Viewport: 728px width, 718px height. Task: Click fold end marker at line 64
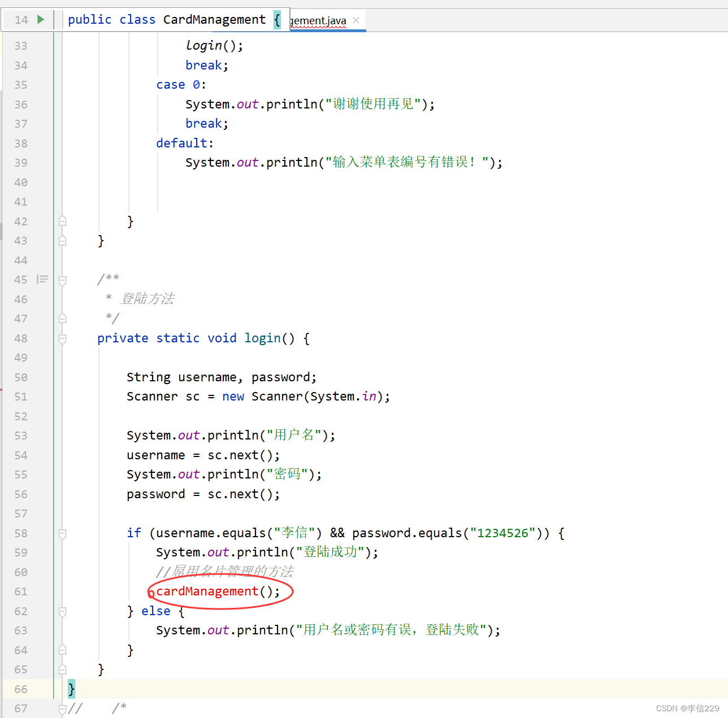pyautogui.click(x=63, y=650)
